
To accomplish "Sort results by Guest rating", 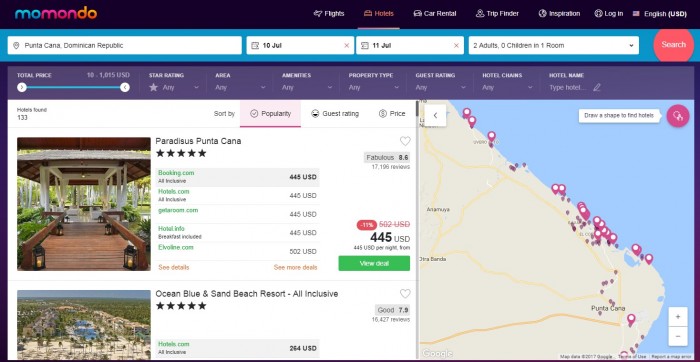I will [x=335, y=114].
